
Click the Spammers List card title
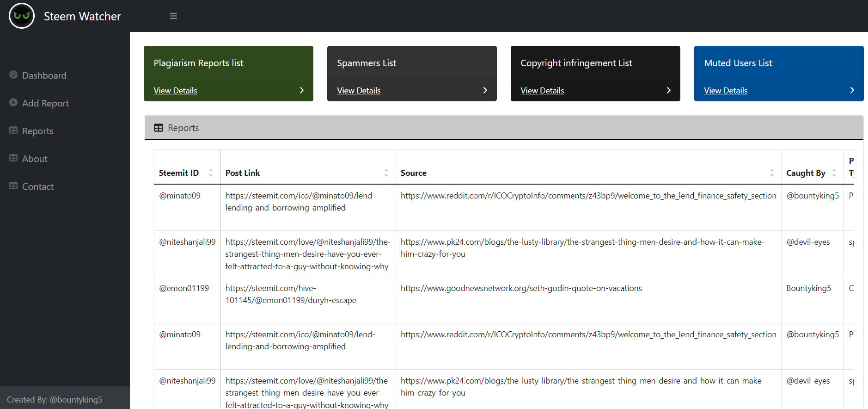(367, 63)
